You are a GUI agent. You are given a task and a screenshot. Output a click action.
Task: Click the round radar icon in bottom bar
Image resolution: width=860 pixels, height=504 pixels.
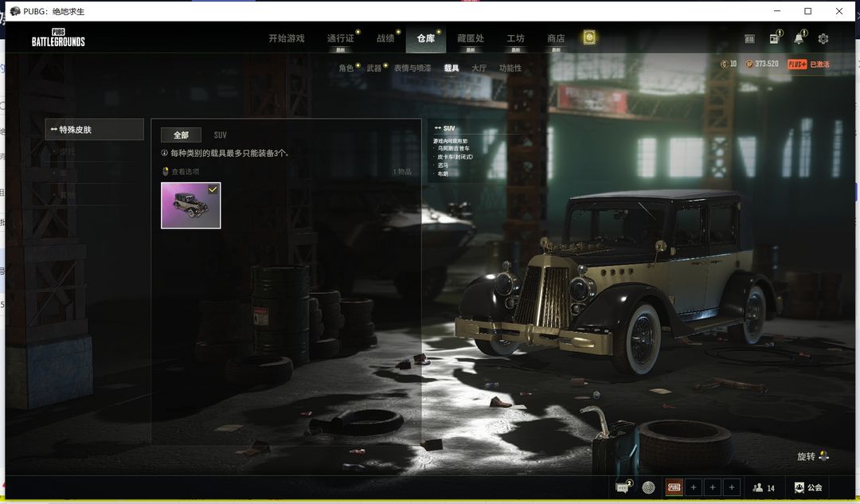click(x=648, y=487)
